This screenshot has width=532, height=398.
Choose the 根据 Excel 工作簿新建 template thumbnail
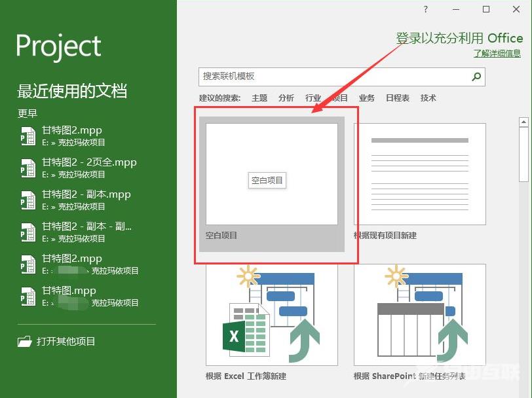[272, 315]
